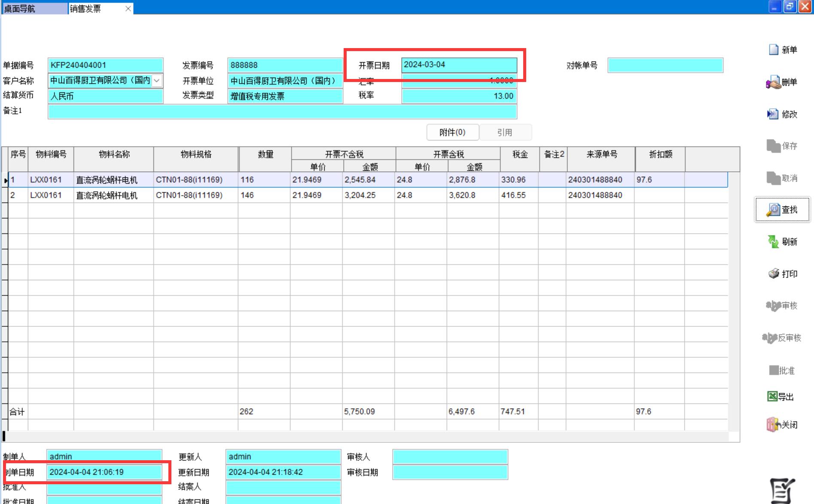Click the 修改 (edit) icon
Screen dimensions: 814x504
point(773,114)
